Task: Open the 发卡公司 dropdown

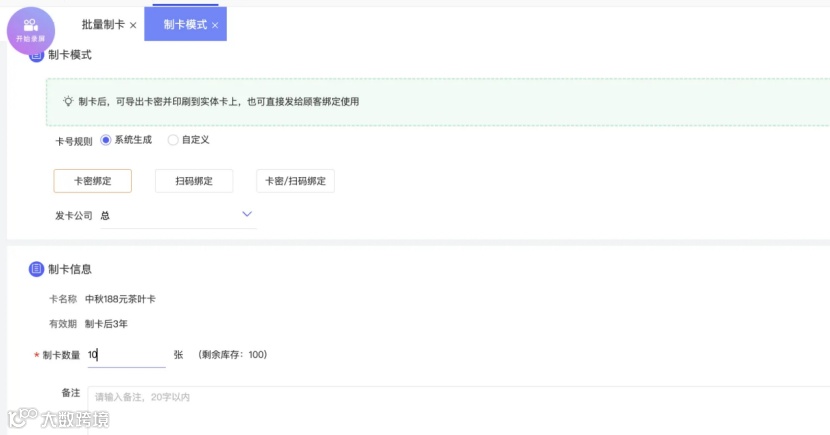Action: (x=178, y=215)
